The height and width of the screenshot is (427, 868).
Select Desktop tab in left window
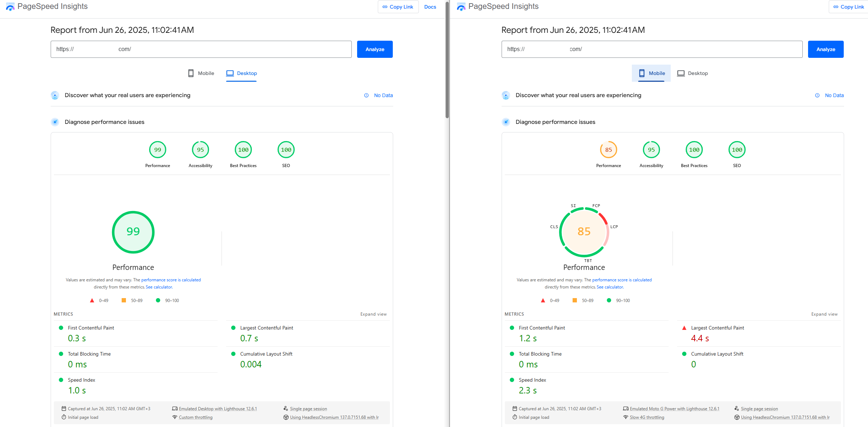coord(242,73)
